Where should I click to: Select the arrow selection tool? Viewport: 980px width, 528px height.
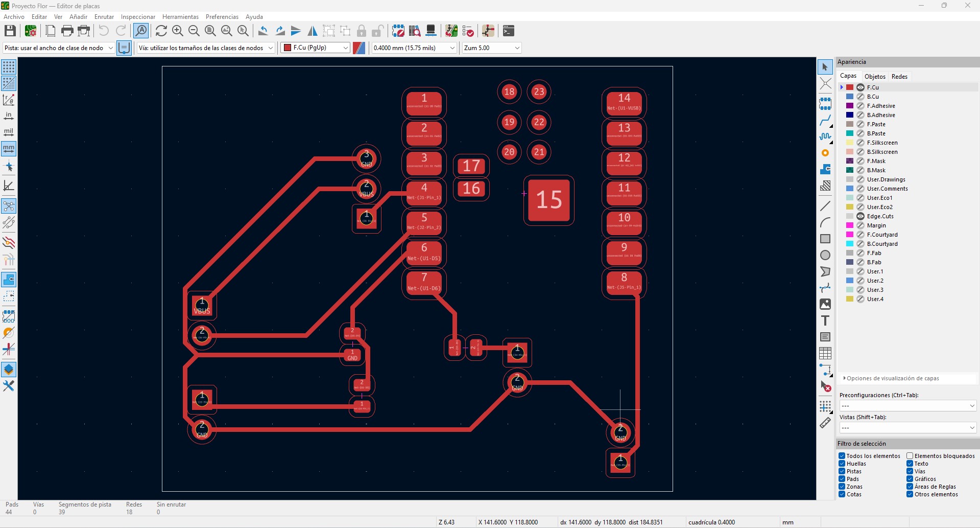click(825, 67)
